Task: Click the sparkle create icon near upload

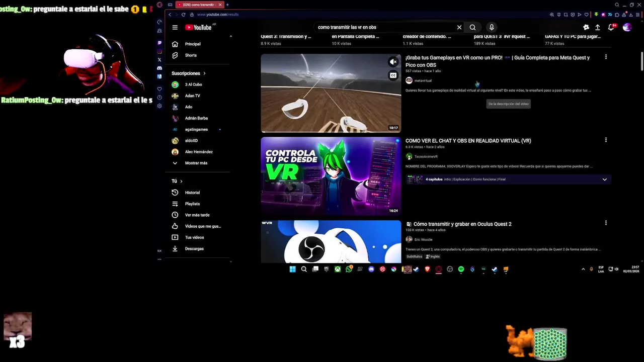Action: tap(586, 27)
